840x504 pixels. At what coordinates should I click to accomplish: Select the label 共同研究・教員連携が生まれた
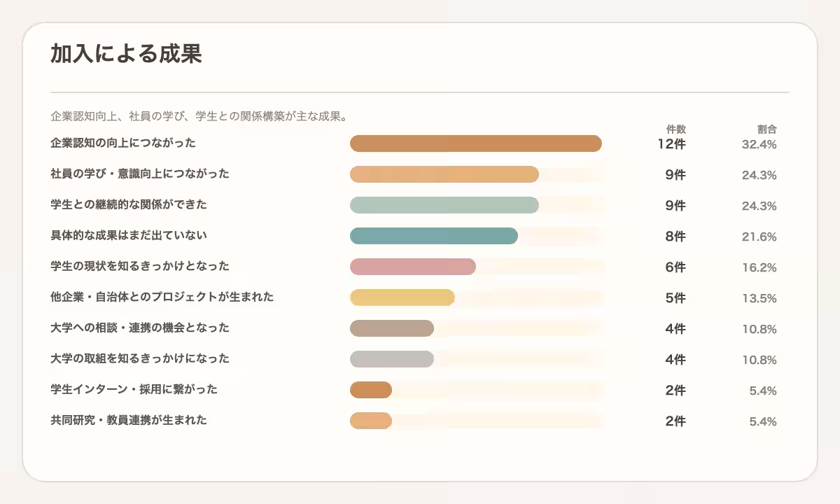[129, 420]
